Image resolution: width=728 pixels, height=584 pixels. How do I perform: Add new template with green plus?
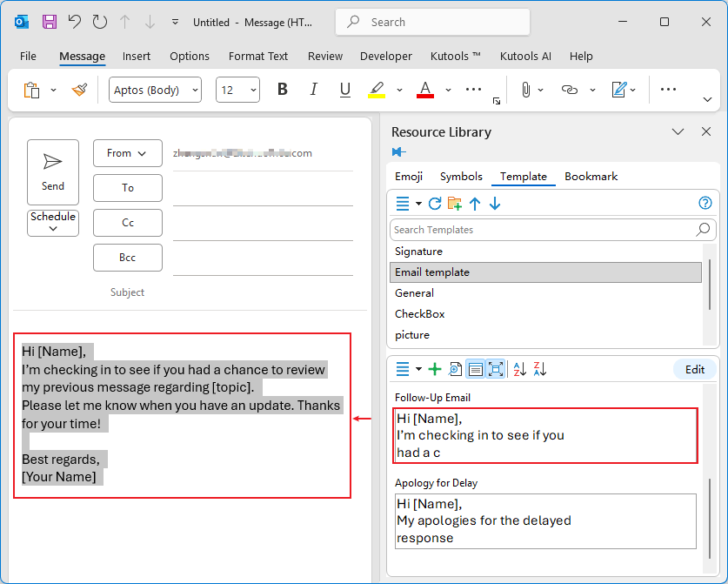point(435,369)
